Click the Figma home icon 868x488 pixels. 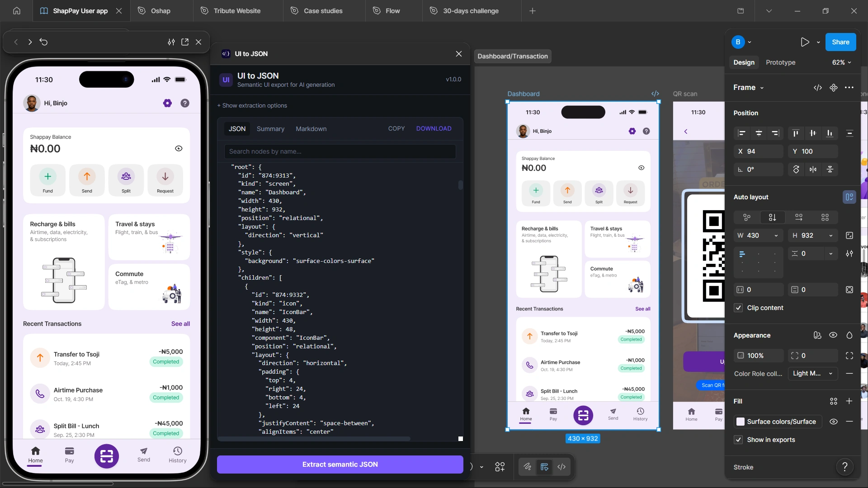17,11
